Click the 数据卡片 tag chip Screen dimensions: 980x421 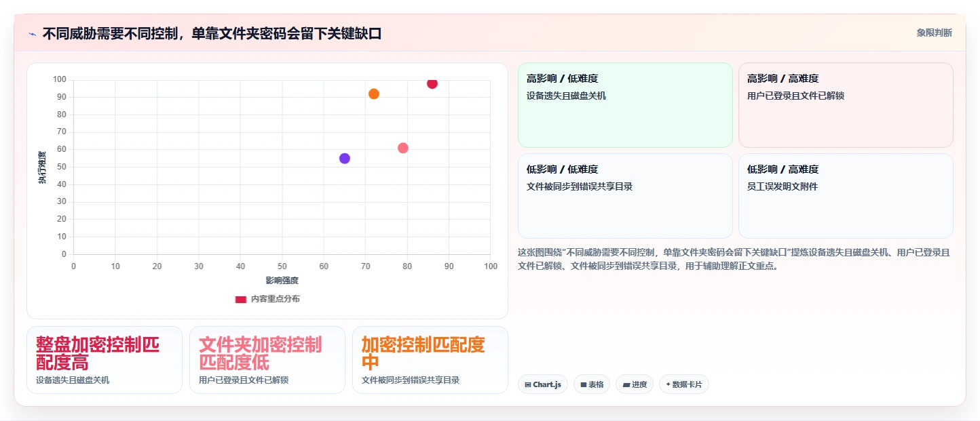pos(684,384)
